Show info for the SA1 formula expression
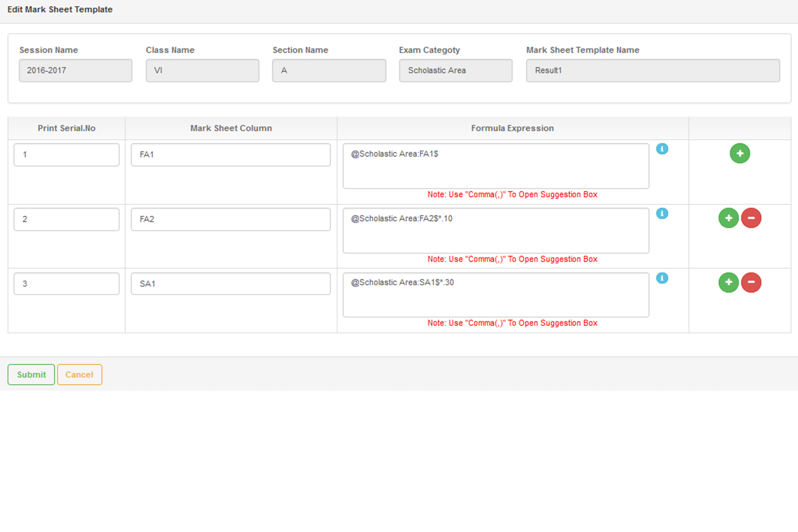Viewport: 798px width, 532px height. [662, 278]
